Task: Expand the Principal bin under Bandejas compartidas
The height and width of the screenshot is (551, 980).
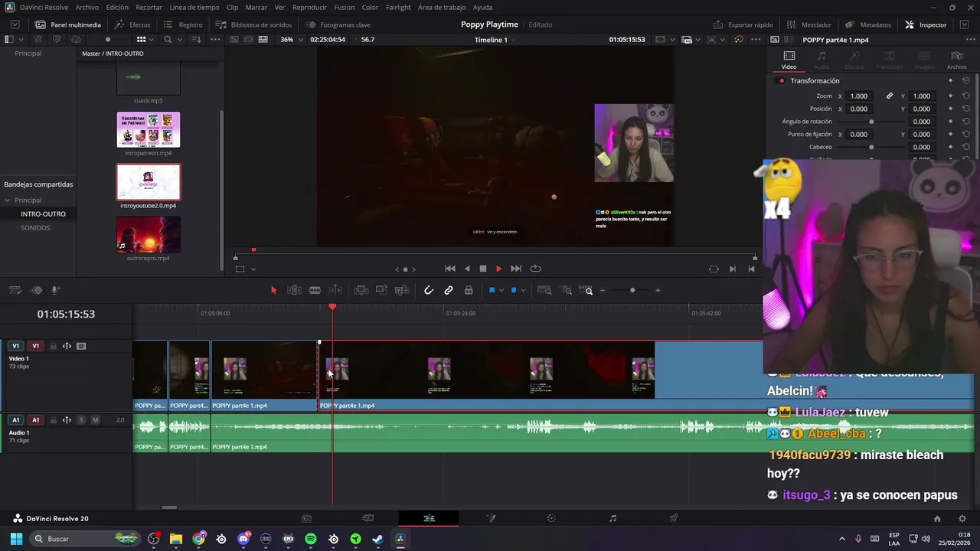Action: (8, 201)
